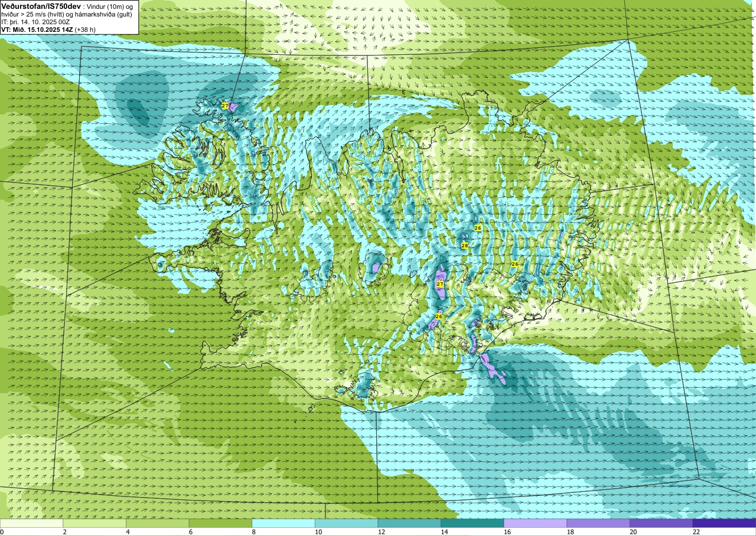756x536 pixels.
Task: Click the 20–22 m/s purple legend swatch
Action: tap(661, 523)
